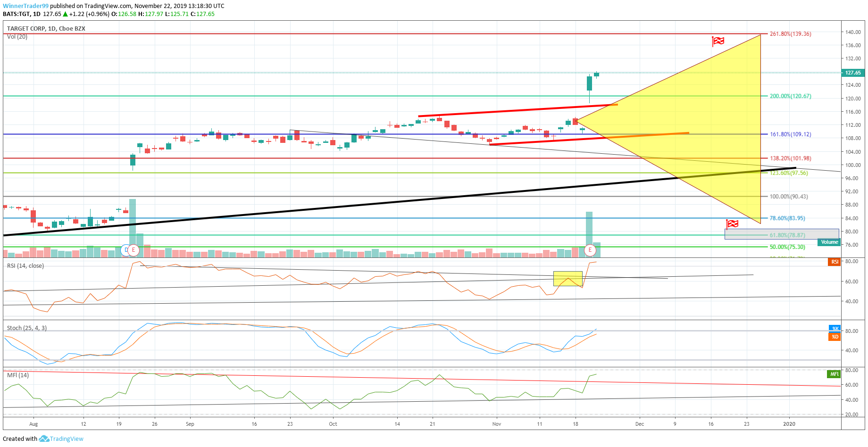Click the O:126.58 open value

(124, 14)
